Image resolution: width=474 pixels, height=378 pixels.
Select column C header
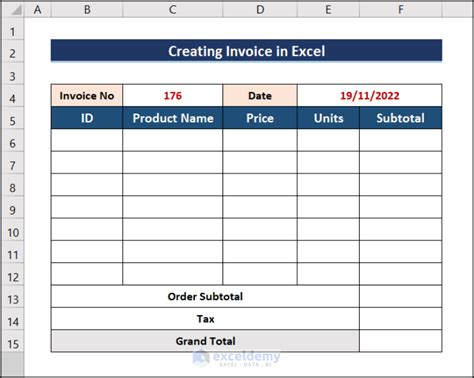[x=173, y=9]
